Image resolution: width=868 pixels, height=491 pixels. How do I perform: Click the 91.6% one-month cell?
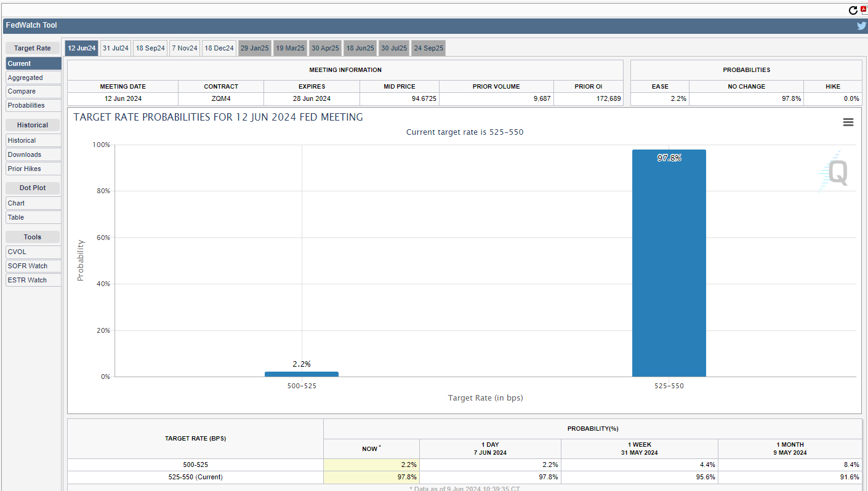[790, 477]
